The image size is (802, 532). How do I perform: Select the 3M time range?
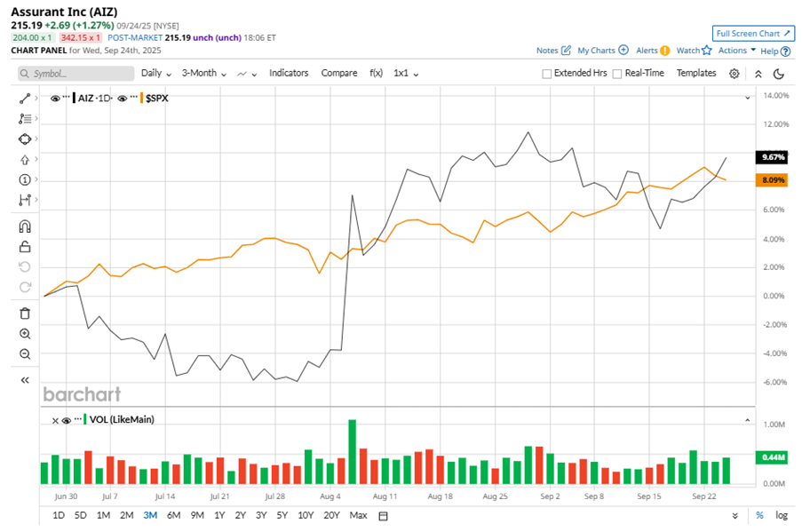(150, 516)
